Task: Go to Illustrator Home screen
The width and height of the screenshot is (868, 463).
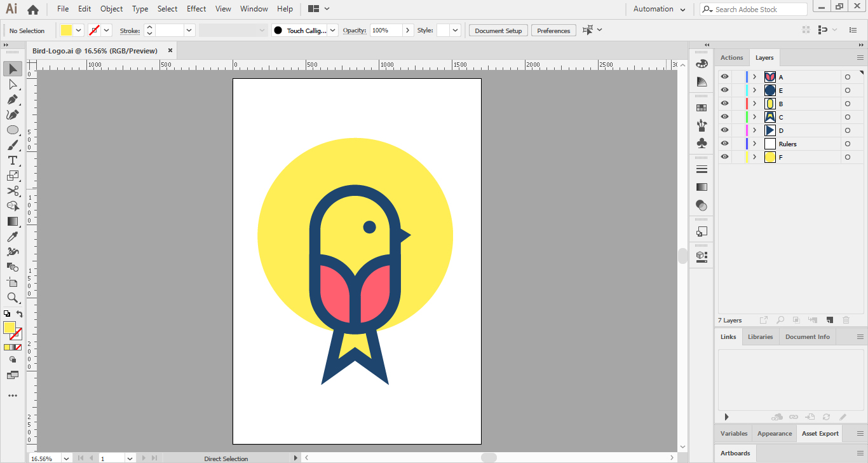Action: [x=33, y=10]
